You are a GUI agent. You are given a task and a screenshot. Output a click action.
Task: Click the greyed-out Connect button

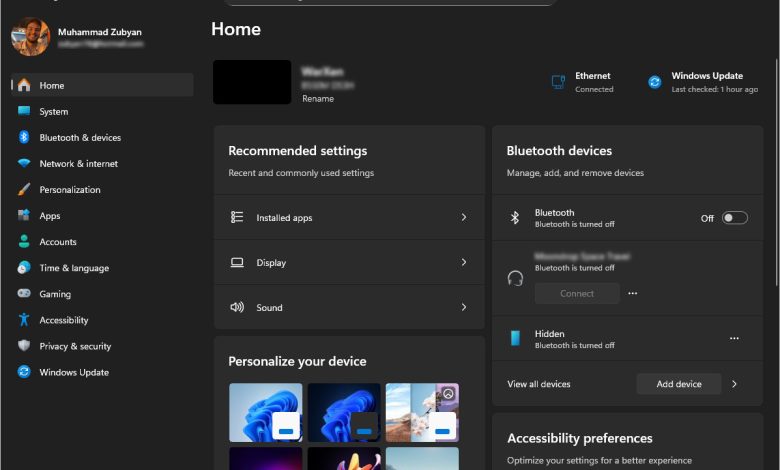pyautogui.click(x=577, y=293)
